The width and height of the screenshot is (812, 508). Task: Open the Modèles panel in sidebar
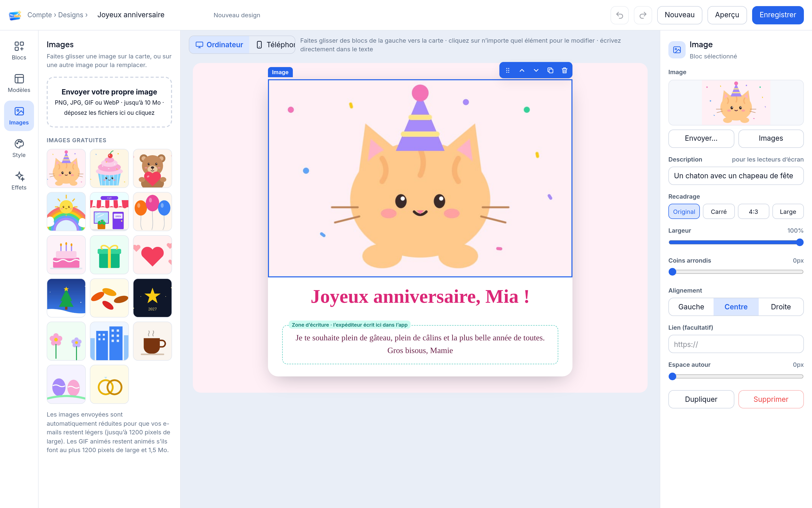click(19, 83)
